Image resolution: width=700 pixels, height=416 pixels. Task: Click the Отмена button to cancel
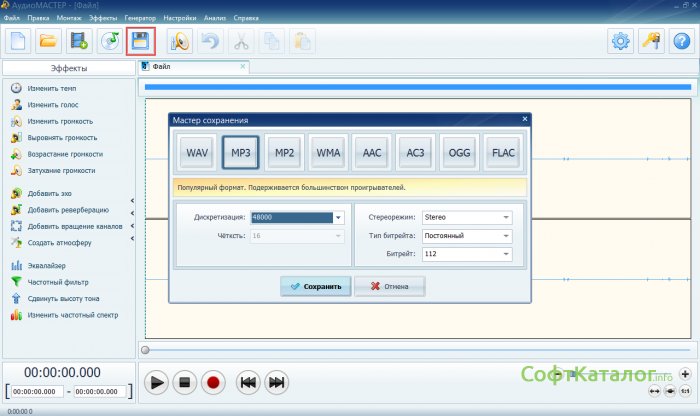[x=389, y=286]
